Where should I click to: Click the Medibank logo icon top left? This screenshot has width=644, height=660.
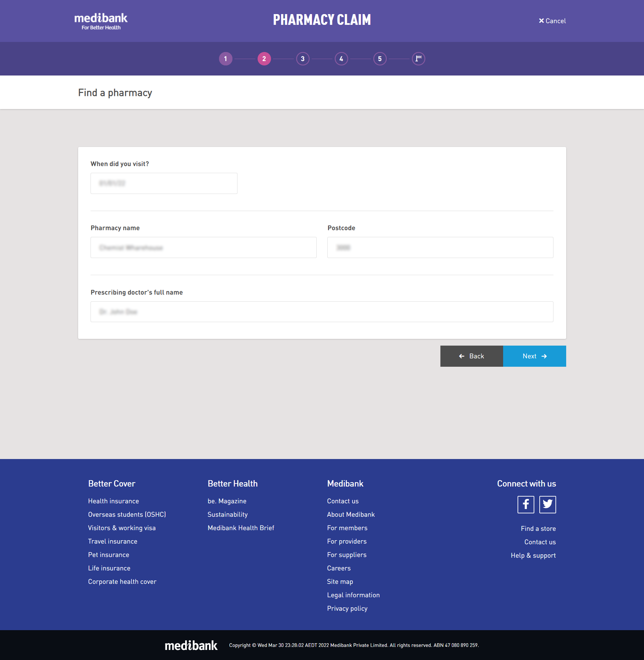pyautogui.click(x=101, y=21)
